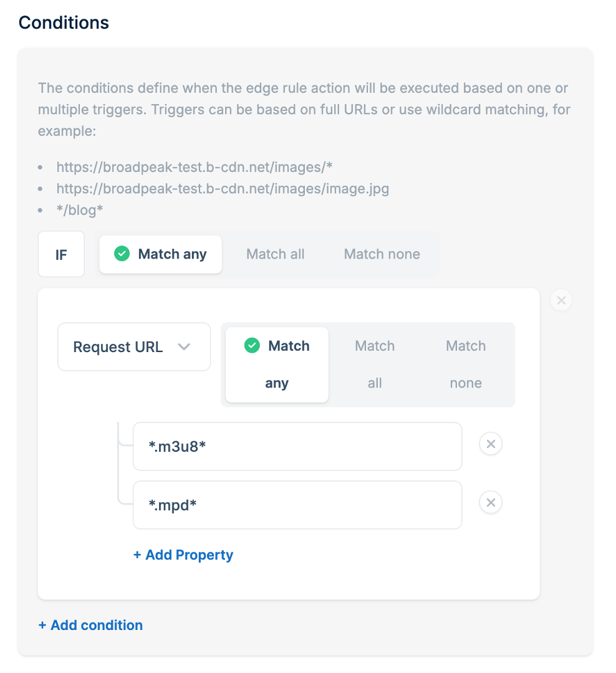This screenshot has height=673, width=616.
Task: Click the */blog* example text
Action: pos(80,210)
